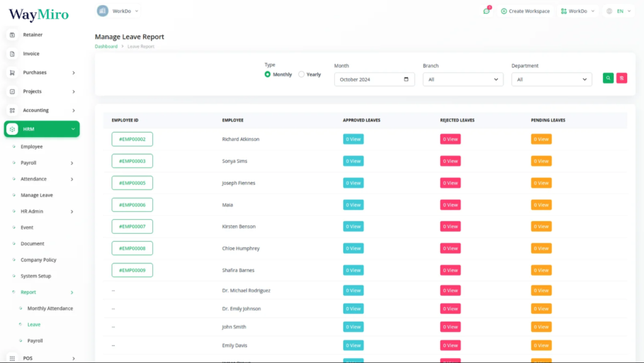Select the Yearly radio button

pyautogui.click(x=301, y=74)
